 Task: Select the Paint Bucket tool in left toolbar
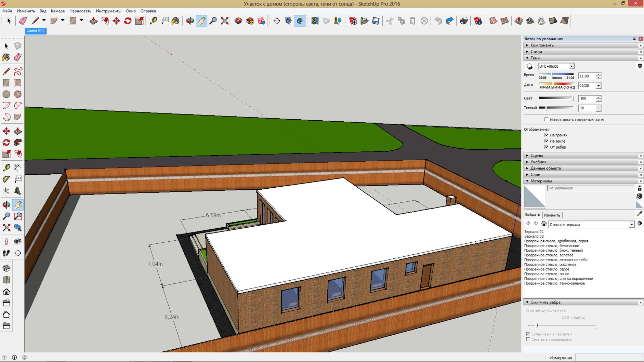point(6,57)
